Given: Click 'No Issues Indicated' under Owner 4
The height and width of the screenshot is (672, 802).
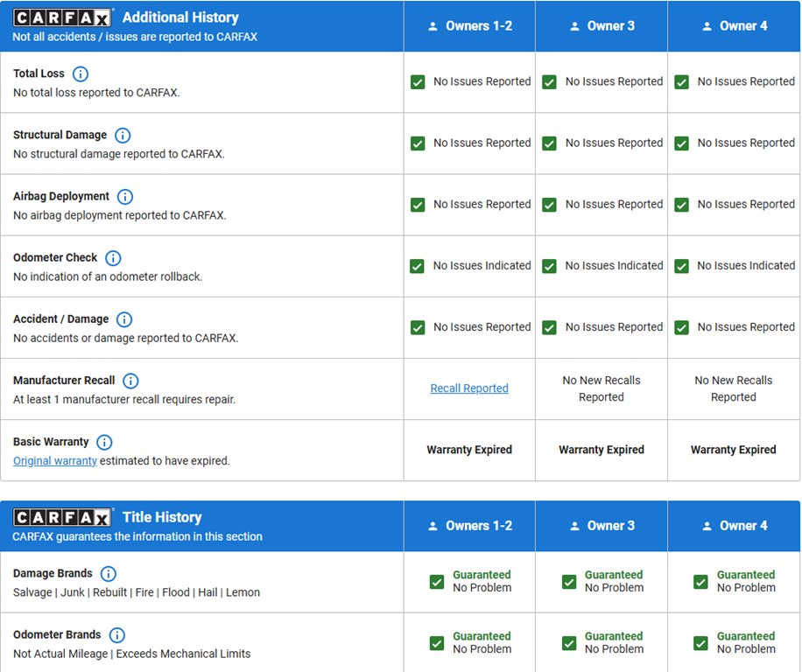Looking at the screenshot, I should click(746, 266).
